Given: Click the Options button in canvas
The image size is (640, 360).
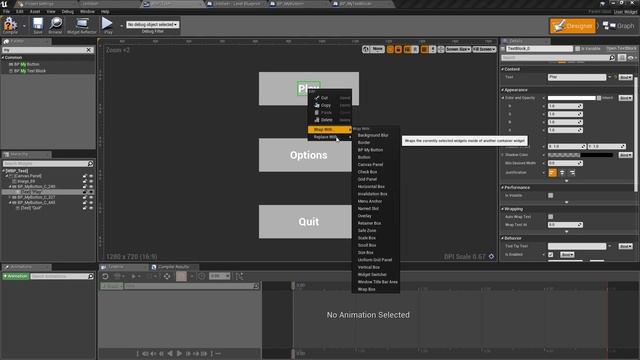Looking at the screenshot, I should tap(305, 155).
